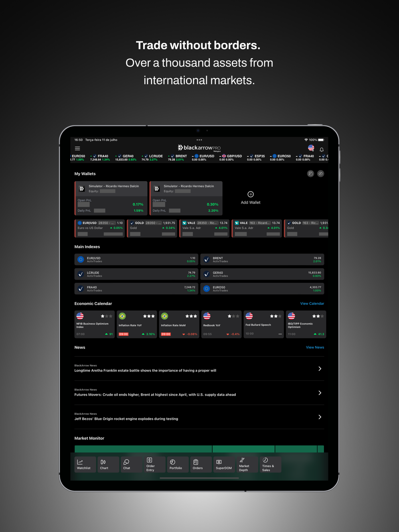Read the Aretha Franklin estate headline
Screen dimensions: 399x532
[145, 370]
